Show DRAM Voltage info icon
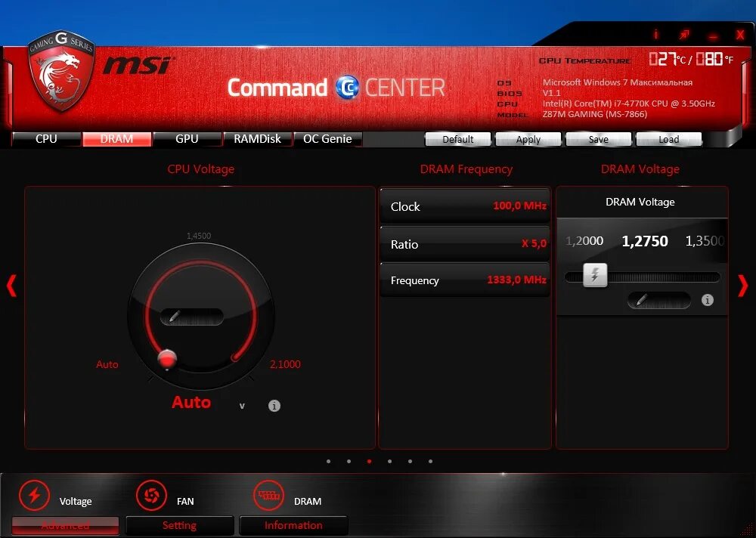This screenshot has width=756, height=538. point(708,300)
